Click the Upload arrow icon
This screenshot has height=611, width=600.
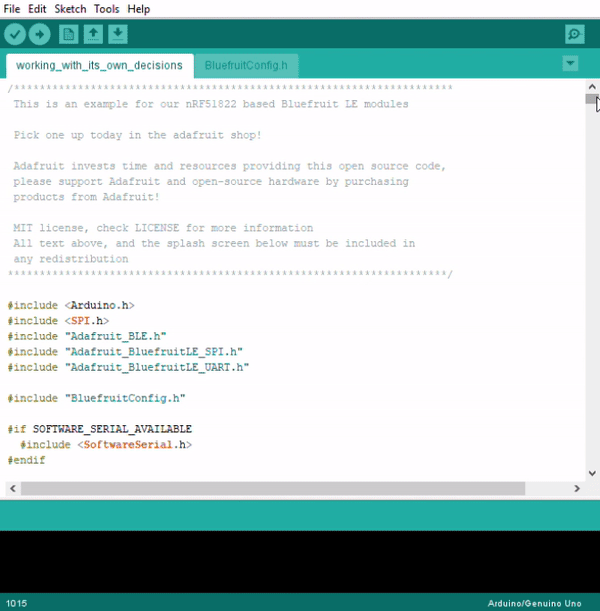tap(40, 35)
